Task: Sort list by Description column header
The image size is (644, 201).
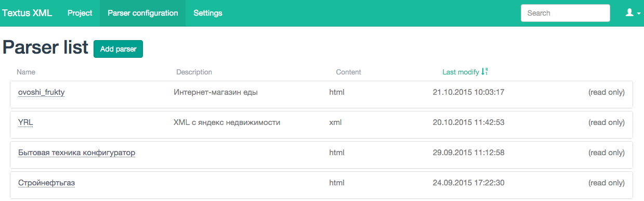Action: click(x=194, y=72)
